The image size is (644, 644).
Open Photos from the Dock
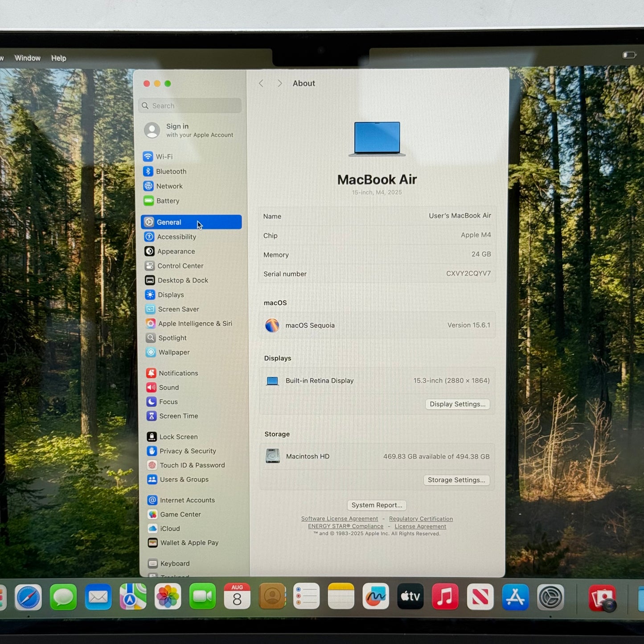point(168,596)
